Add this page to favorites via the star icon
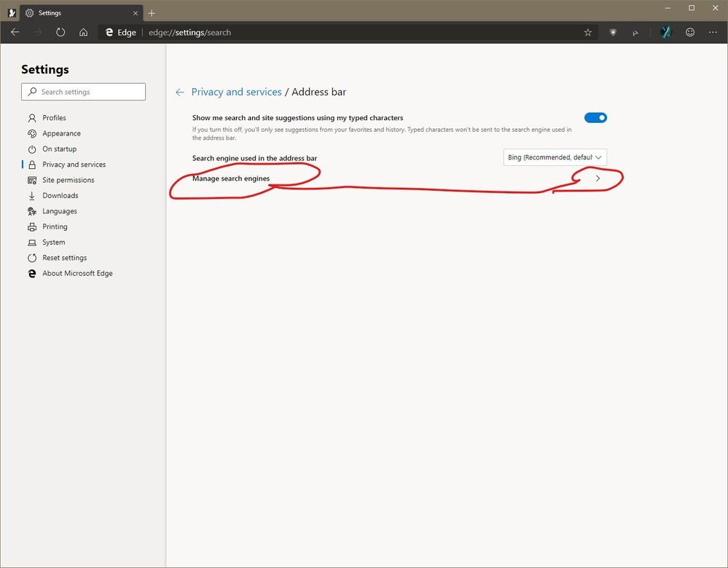Image resolution: width=728 pixels, height=568 pixels. tap(588, 33)
